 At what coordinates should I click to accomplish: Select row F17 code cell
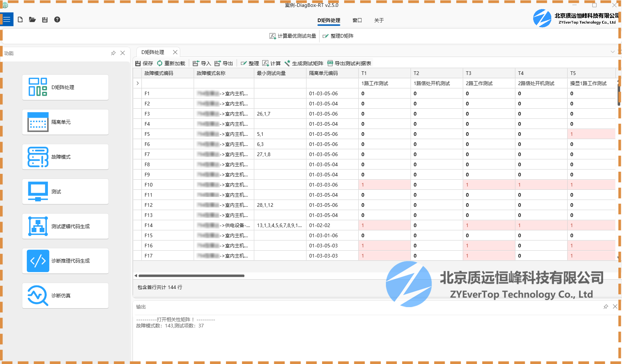(x=168, y=256)
